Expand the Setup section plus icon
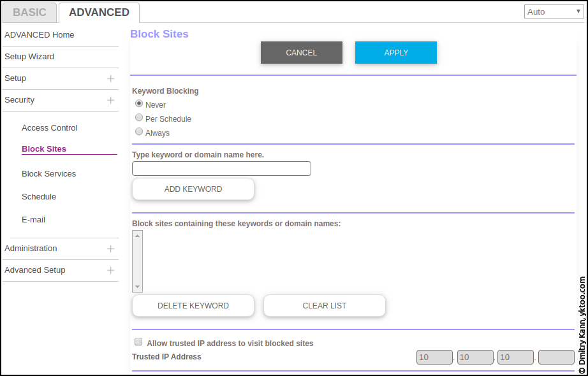The width and height of the screenshot is (588, 376). coord(110,78)
